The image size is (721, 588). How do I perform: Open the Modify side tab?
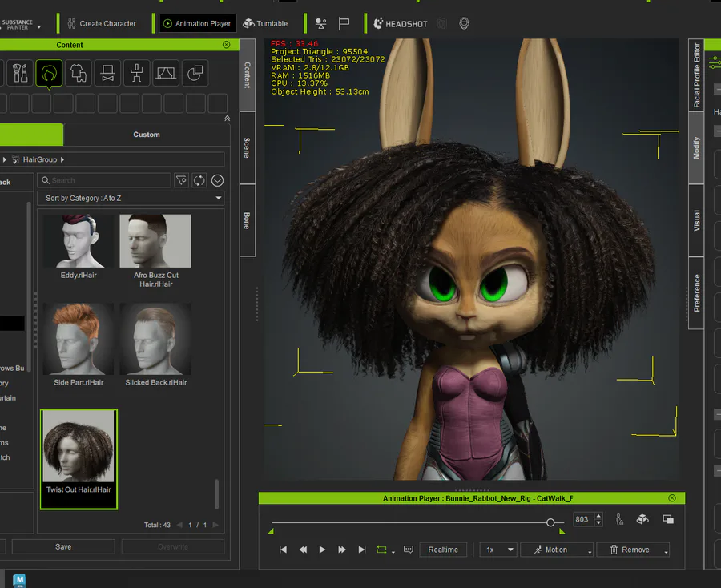point(696,147)
